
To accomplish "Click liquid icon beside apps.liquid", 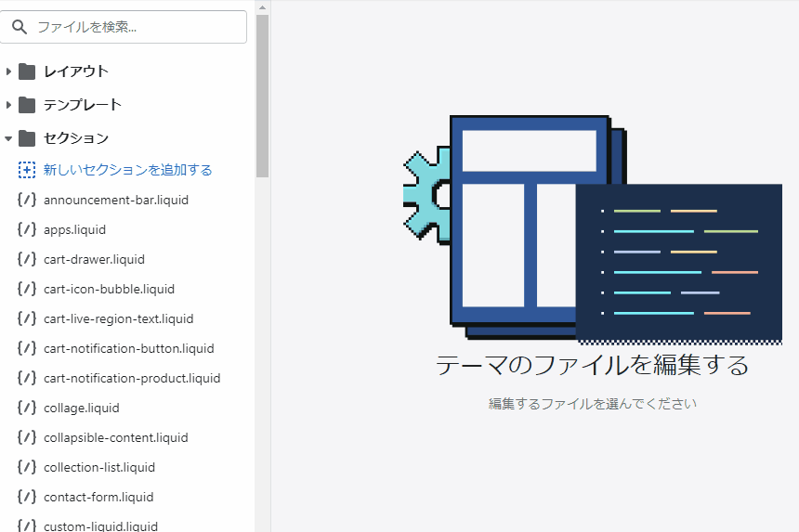I will [x=27, y=229].
